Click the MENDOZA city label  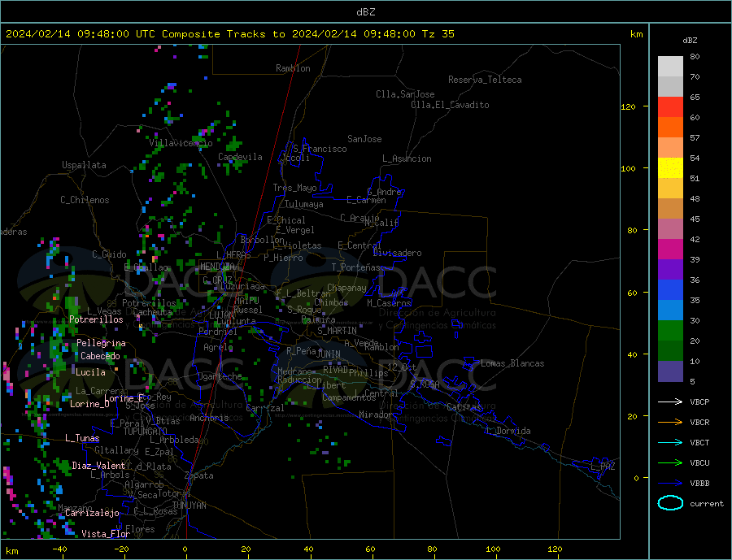pyautogui.click(x=218, y=267)
